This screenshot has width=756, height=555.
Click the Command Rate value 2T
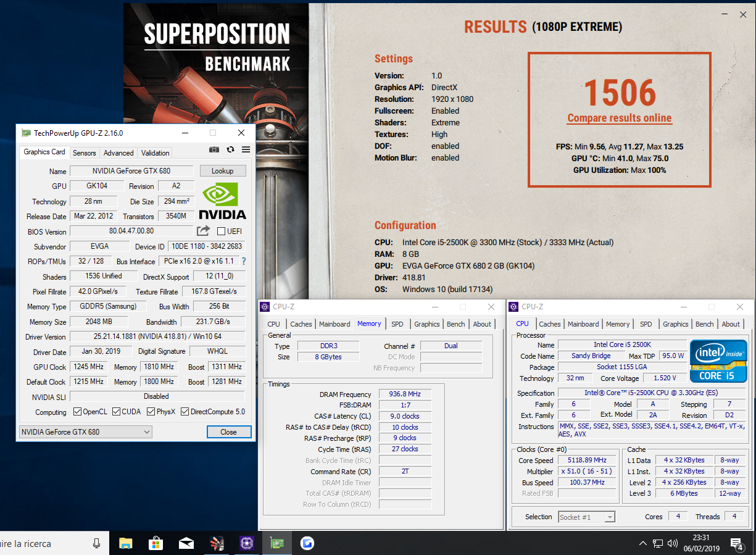(404, 471)
